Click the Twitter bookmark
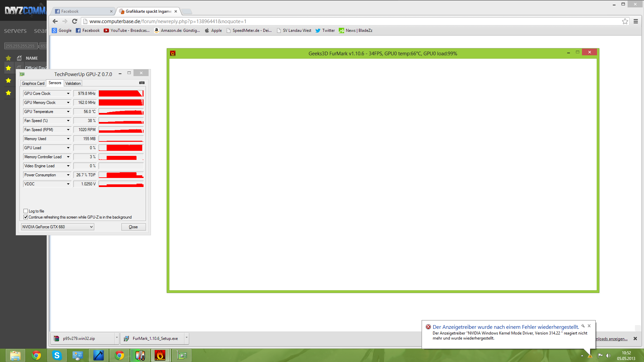 (x=325, y=31)
